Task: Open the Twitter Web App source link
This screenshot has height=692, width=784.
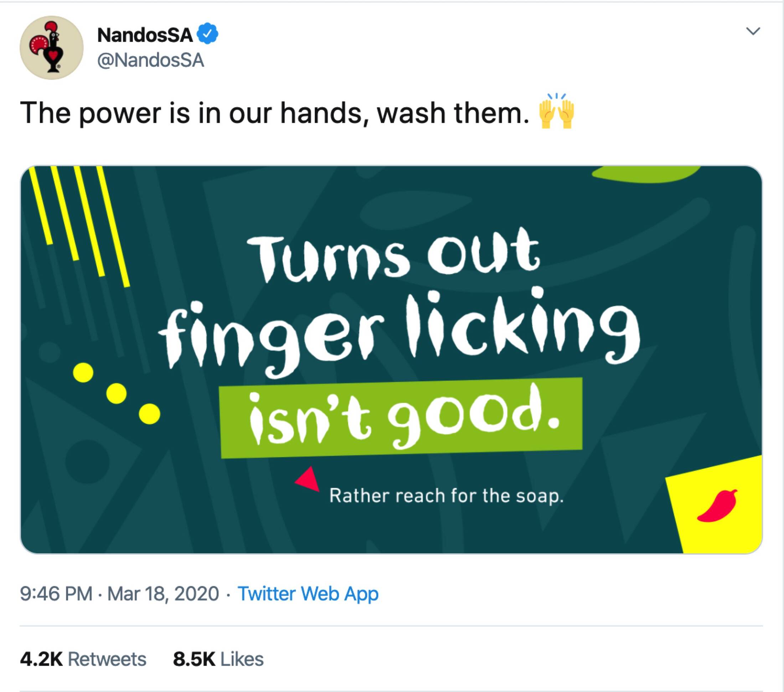Action: click(308, 594)
